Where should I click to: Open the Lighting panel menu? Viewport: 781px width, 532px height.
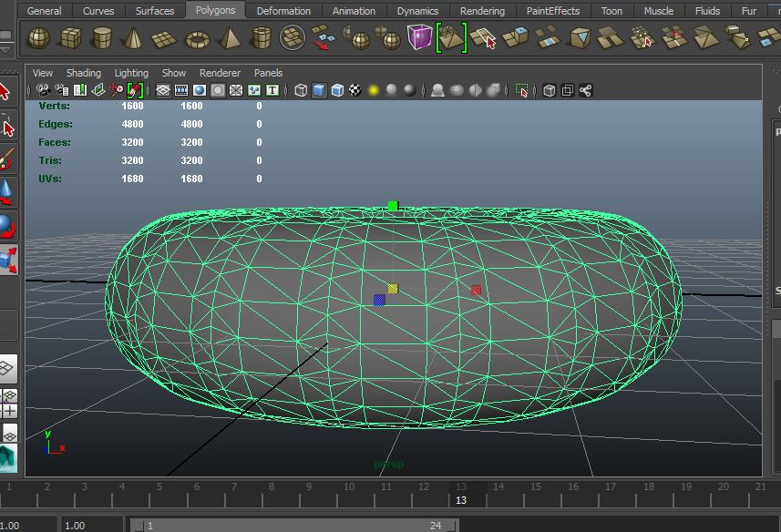(x=131, y=73)
